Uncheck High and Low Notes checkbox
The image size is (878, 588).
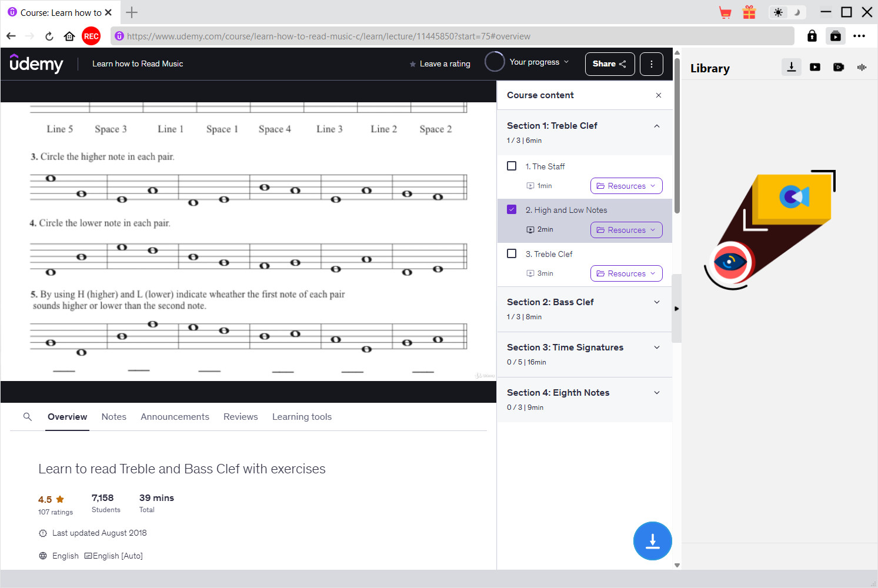(x=512, y=209)
